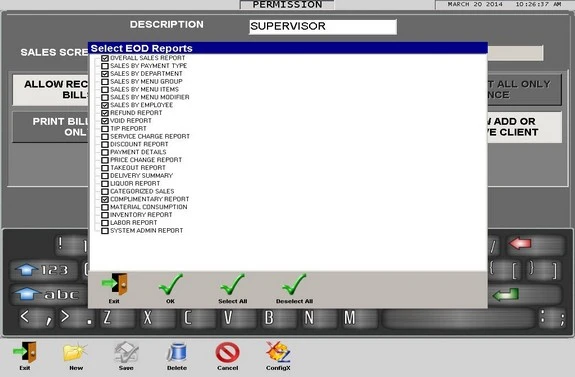Open ConfigX from bottom toolbar
This screenshot has width=575, height=377.
(278, 352)
